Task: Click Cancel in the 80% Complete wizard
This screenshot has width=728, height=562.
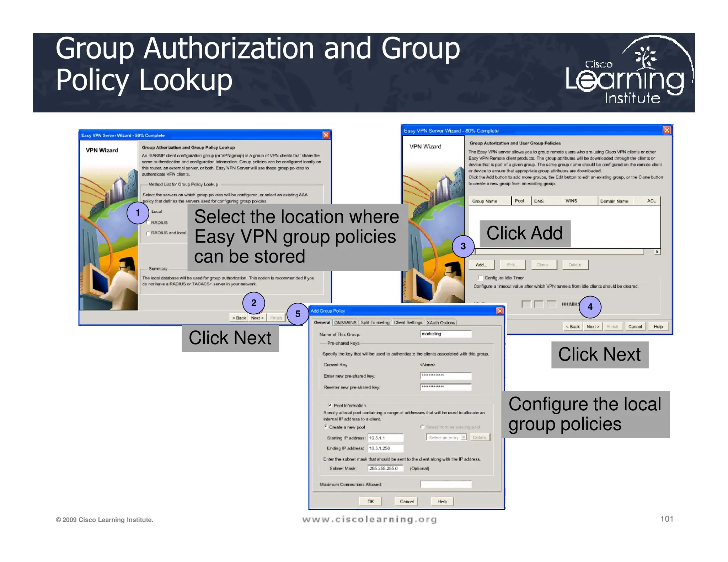Action: pos(635,326)
